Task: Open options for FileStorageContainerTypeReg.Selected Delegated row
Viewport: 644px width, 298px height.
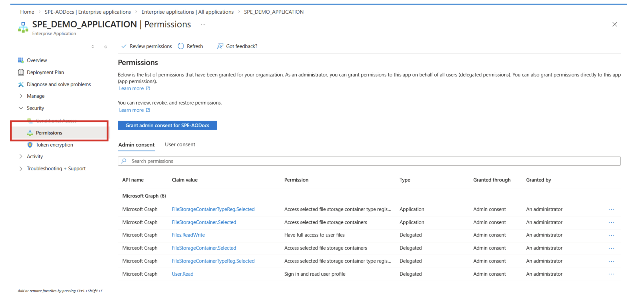Action: coord(611,261)
